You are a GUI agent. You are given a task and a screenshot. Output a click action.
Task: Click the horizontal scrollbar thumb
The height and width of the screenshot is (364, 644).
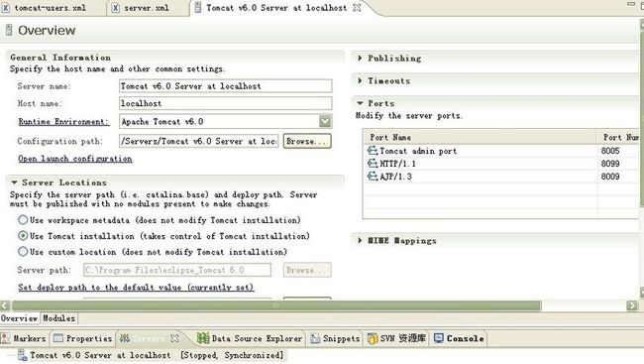pos(276,305)
